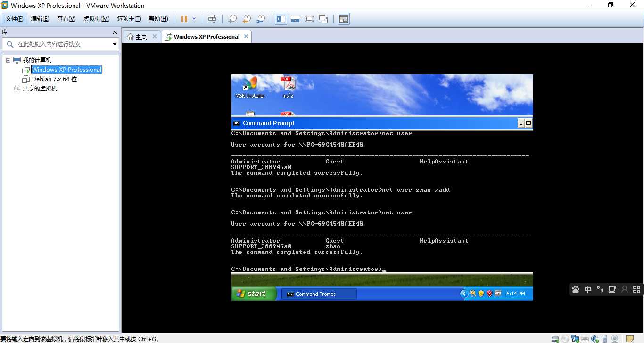Minimize the guest Command Prompt window
This screenshot has height=343, width=644.
coord(521,123)
